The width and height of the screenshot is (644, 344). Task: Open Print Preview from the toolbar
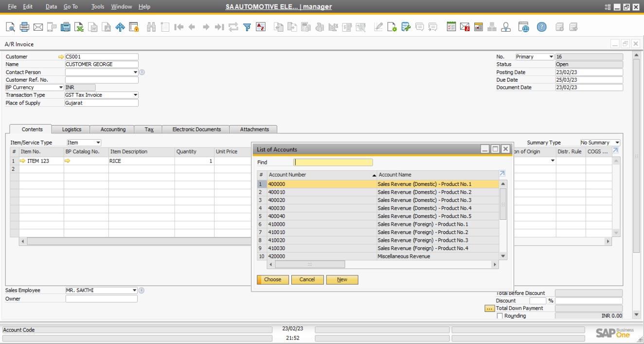(11, 27)
